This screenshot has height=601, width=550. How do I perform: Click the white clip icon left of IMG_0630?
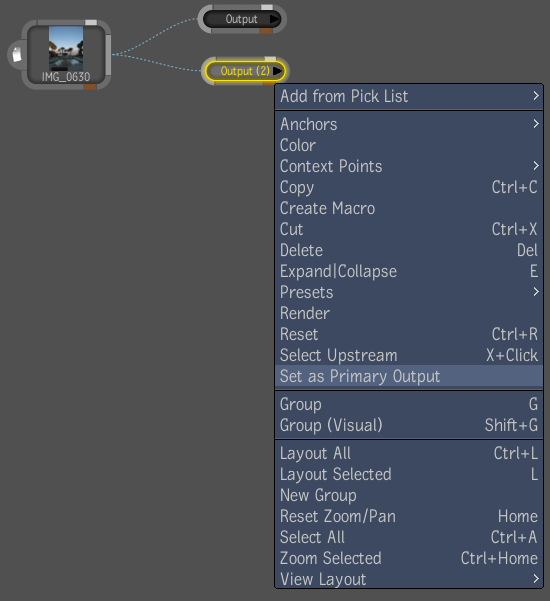click(x=16, y=55)
